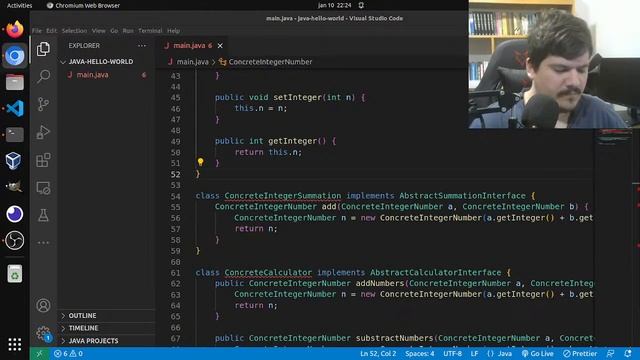Open OBS Studio from the dock

15,240
